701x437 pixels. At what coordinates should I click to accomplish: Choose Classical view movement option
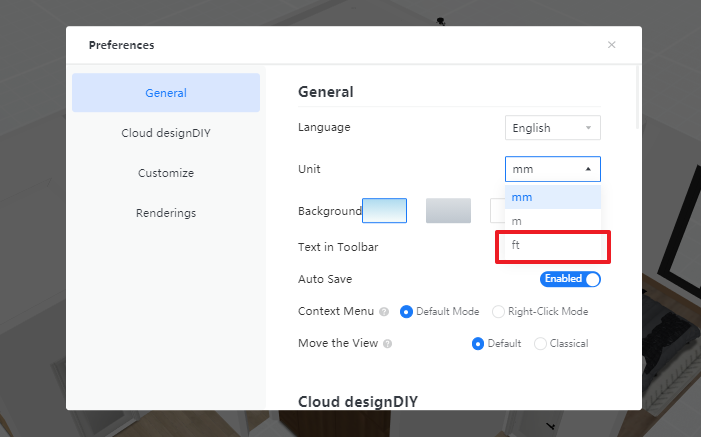pos(541,343)
